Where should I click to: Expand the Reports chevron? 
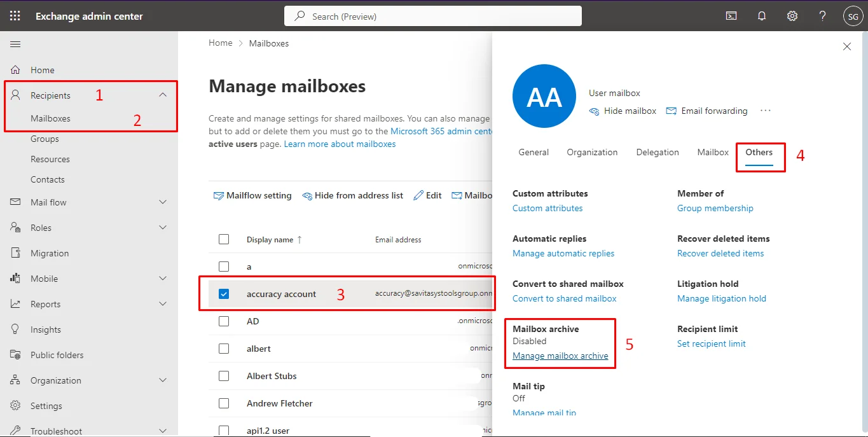point(163,304)
